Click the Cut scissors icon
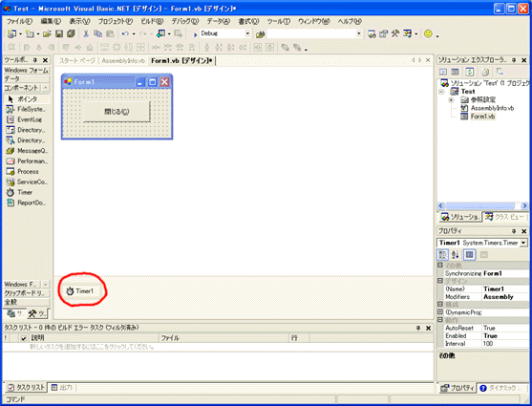 click(86, 33)
